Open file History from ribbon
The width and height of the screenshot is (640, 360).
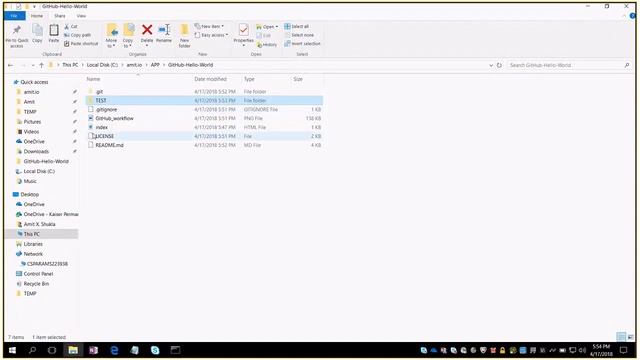click(267, 44)
